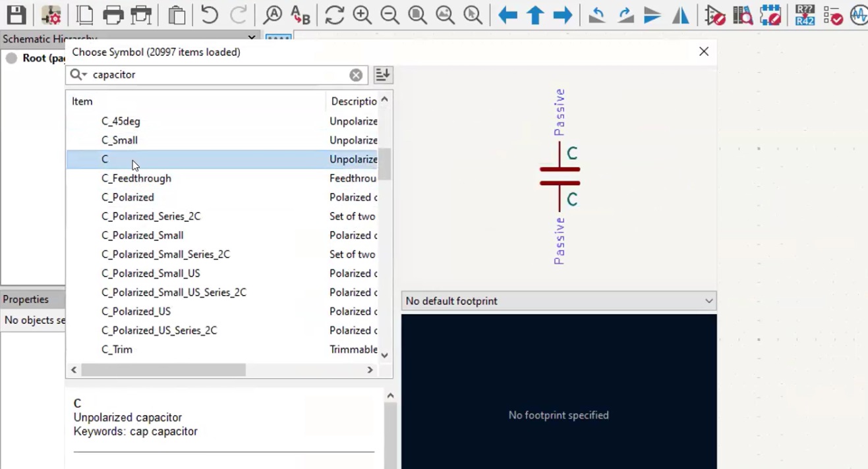Launch the circuit Simulator tool

859,14
